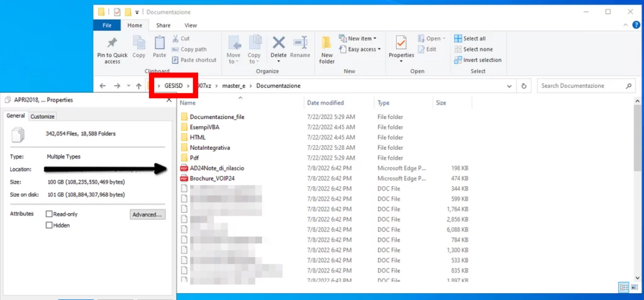This screenshot has width=644, height=300.
Task: Navigate up one folder level arrow
Action: tap(138, 86)
